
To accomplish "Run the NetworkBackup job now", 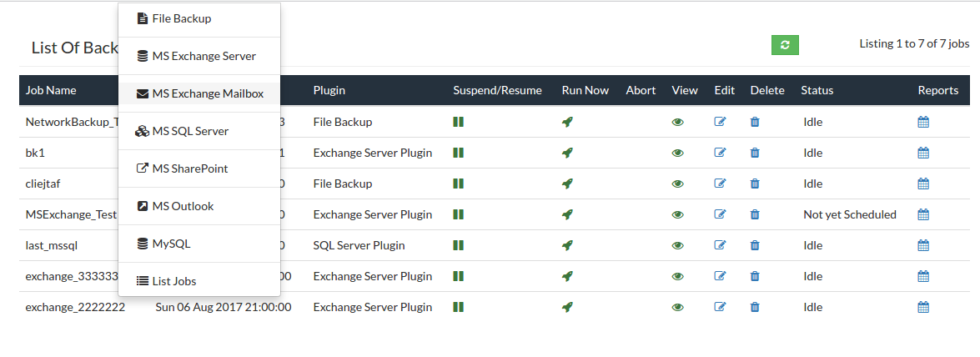I will point(567,122).
